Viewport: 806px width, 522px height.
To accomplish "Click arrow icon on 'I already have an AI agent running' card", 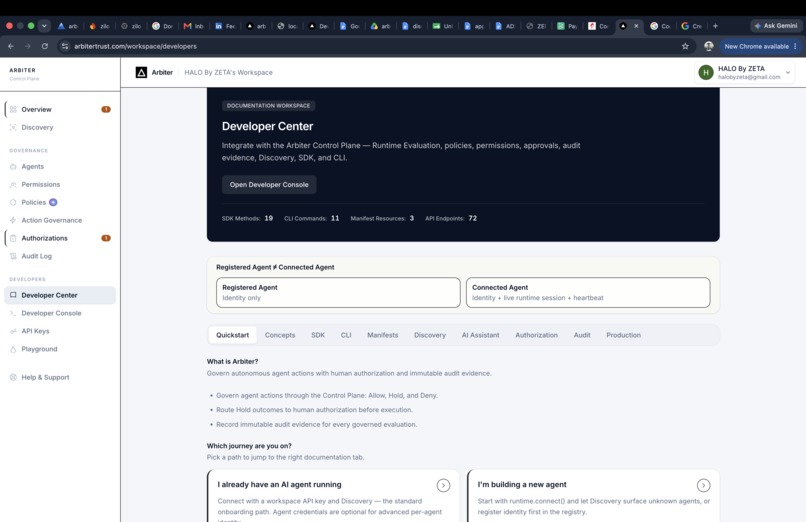I will pos(443,486).
